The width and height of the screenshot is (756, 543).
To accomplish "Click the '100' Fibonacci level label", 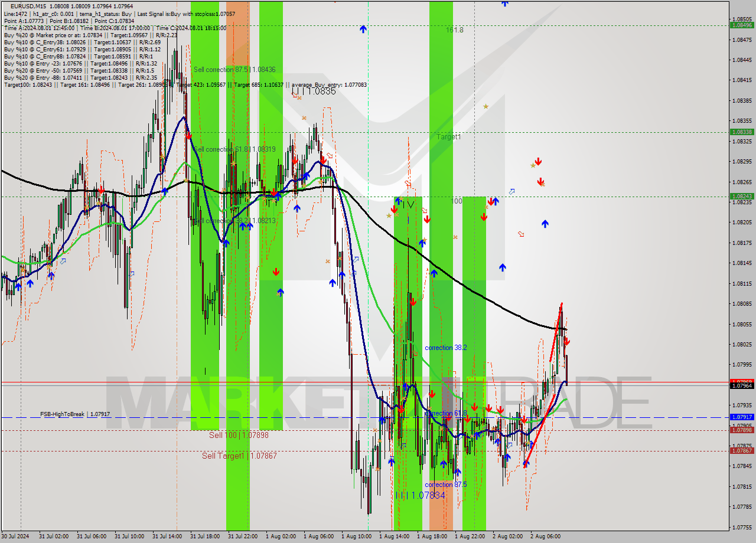I will pyautogui.click(x=457, y=201).
